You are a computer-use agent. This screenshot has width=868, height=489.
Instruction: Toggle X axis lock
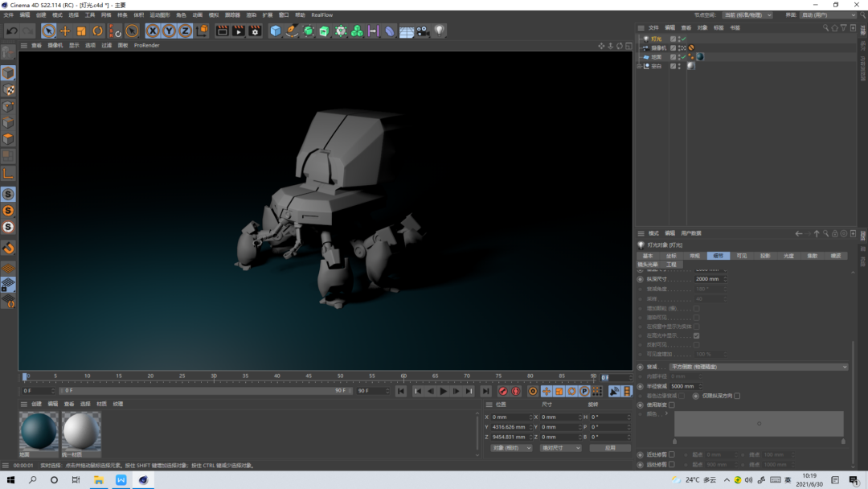(x=153, y=31)
